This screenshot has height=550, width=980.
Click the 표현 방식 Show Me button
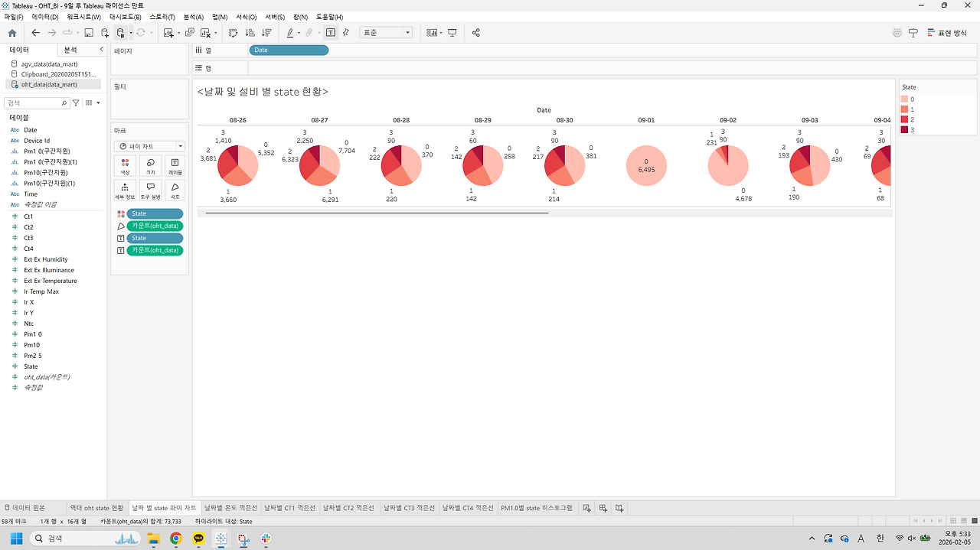pos(947,33)
